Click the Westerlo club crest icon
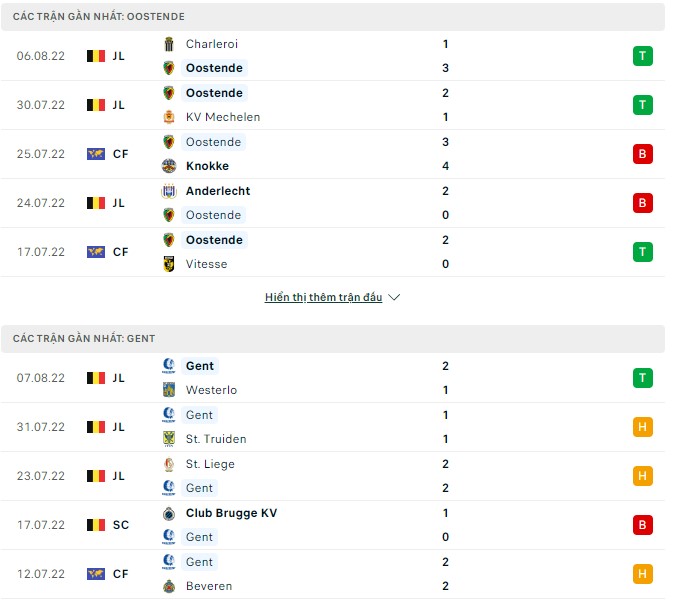Screen dimensions: 676x603 [168, 390]
